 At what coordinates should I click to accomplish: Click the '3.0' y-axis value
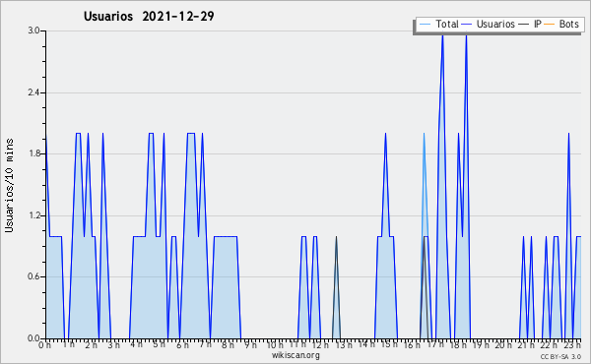(33, 30)
